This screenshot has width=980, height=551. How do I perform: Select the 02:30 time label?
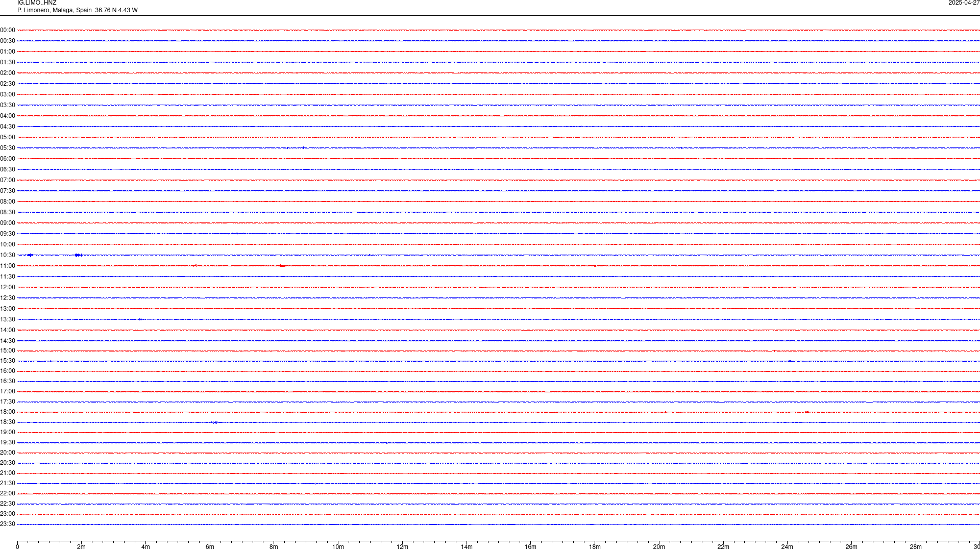[8, 84]
